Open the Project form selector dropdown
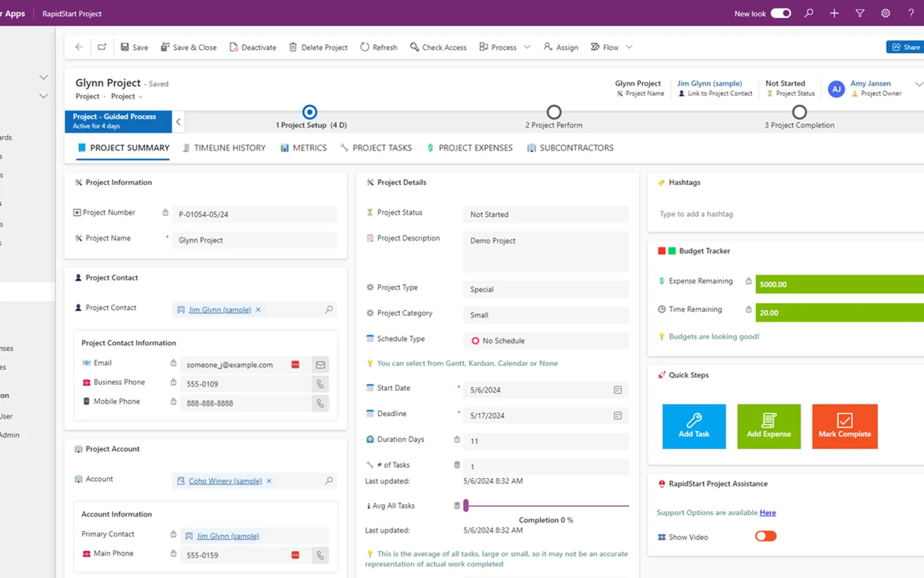Viewport: 924px width, 578px height. tap(126, 97)
